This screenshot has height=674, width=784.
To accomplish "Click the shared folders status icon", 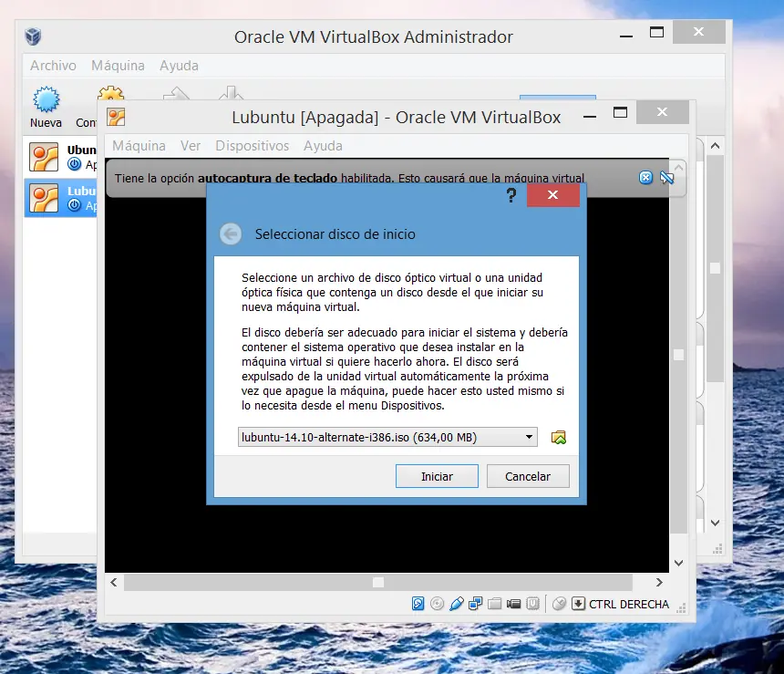I will [493, 603].
